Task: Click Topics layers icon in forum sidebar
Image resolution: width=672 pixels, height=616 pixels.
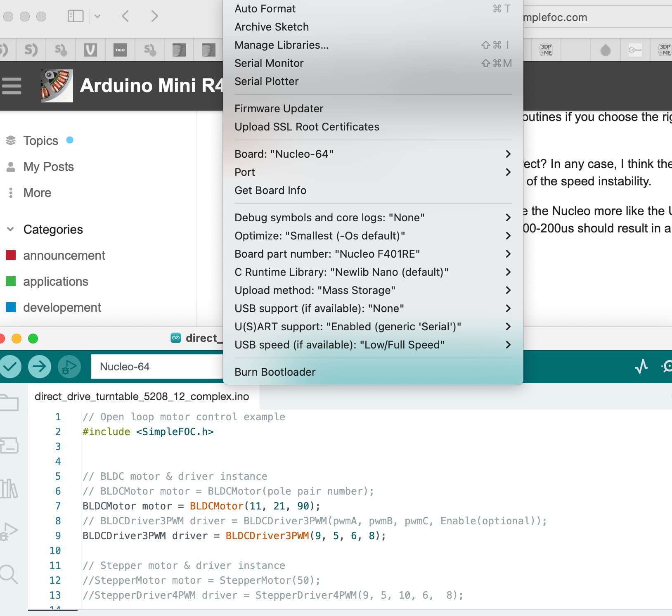Action: pyautogui.click(x=11, y=140)
